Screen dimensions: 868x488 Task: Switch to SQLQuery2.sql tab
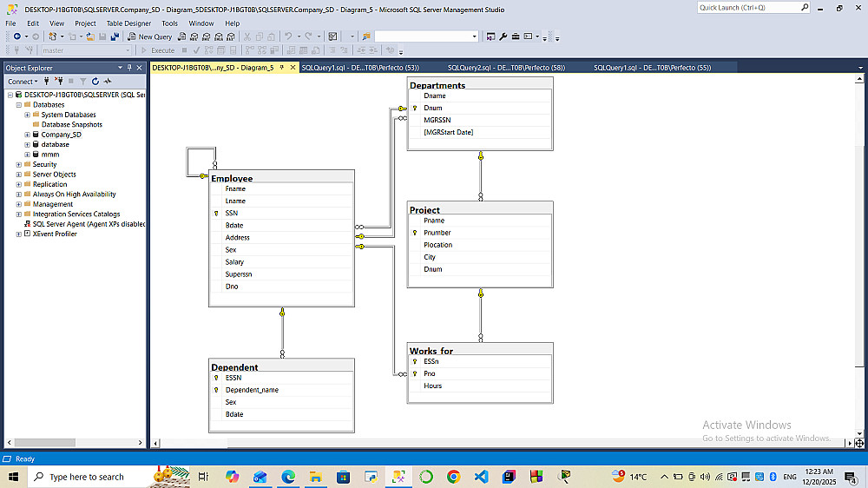(506, 68)
